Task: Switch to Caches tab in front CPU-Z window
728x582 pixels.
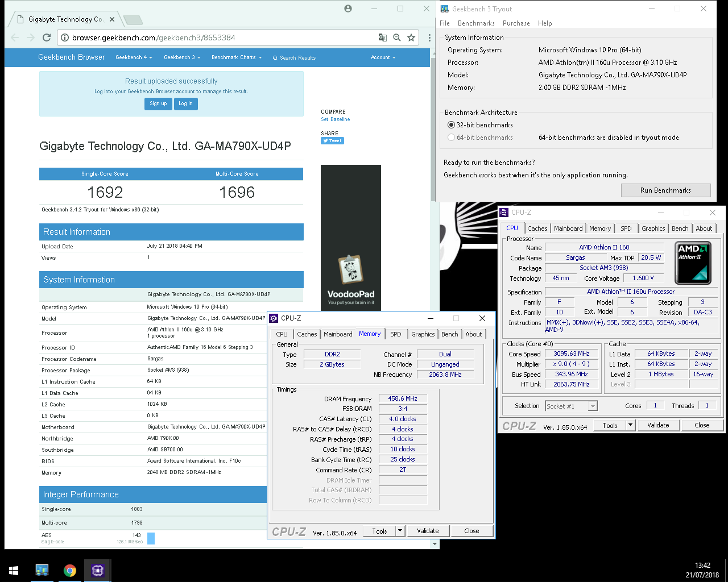Action: tap(307, 334)
